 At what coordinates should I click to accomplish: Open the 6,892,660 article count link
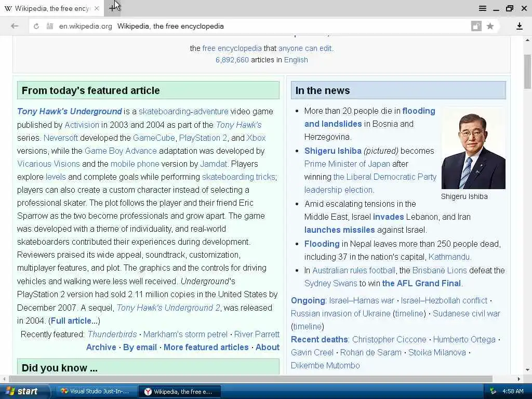(x=232, y=60)
